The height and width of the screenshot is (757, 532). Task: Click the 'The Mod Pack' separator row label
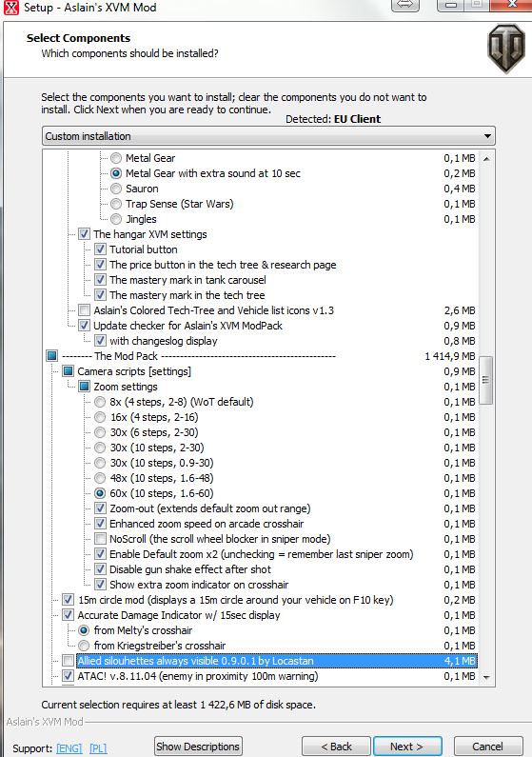click(x=199, y=356)
